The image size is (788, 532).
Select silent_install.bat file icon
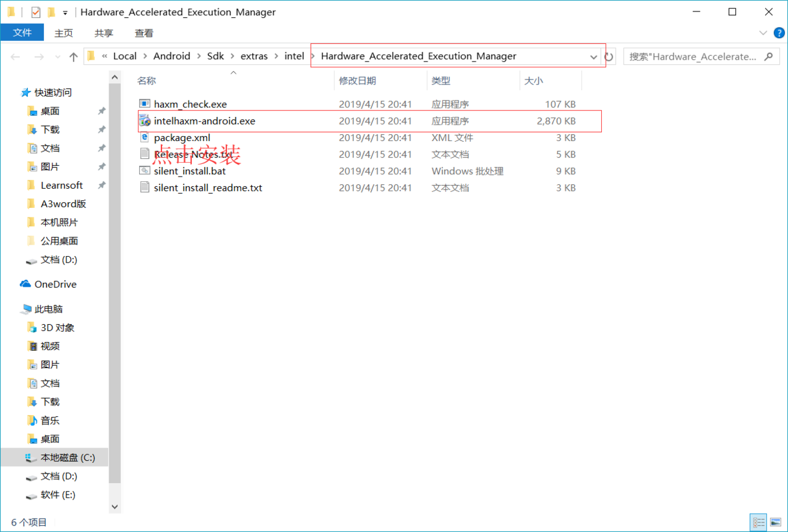pos(145,171)
